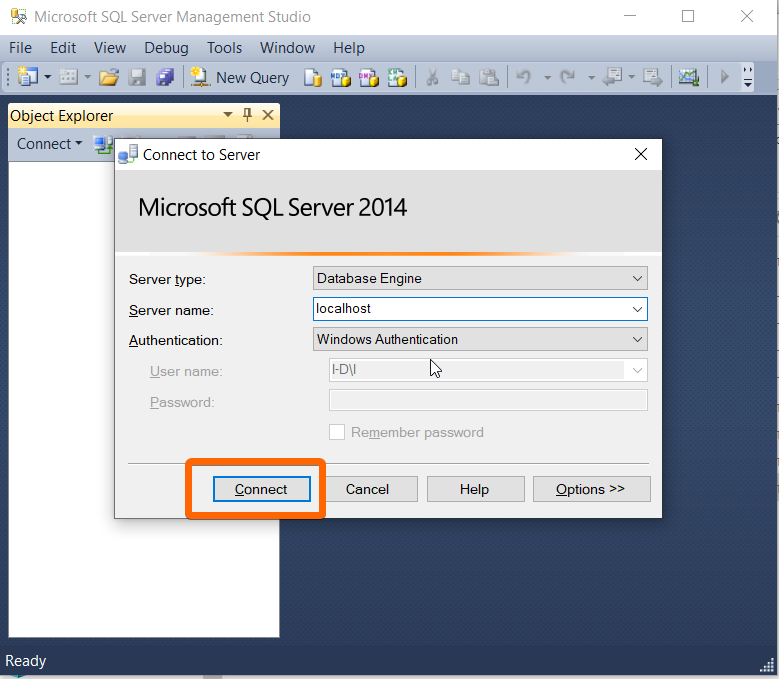Expand the Server name dropdown arrow
Screen dimensions: 779x679
(637, 309)
